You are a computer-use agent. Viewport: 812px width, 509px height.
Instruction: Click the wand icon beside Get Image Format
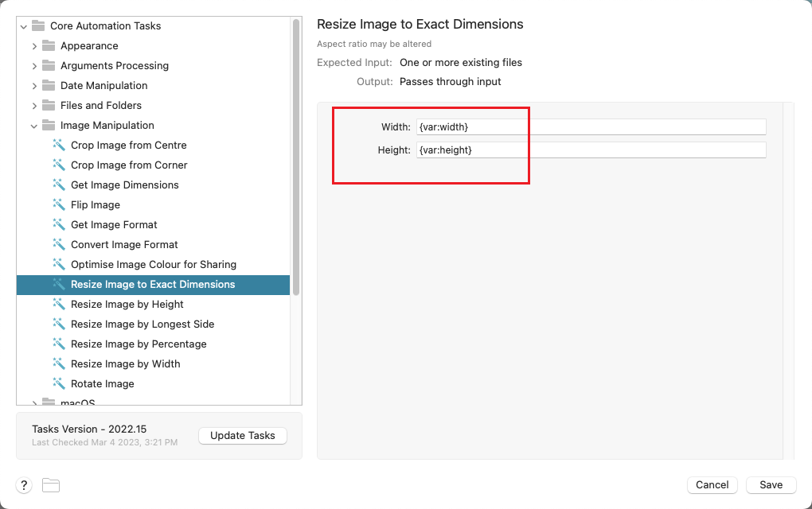59,224
